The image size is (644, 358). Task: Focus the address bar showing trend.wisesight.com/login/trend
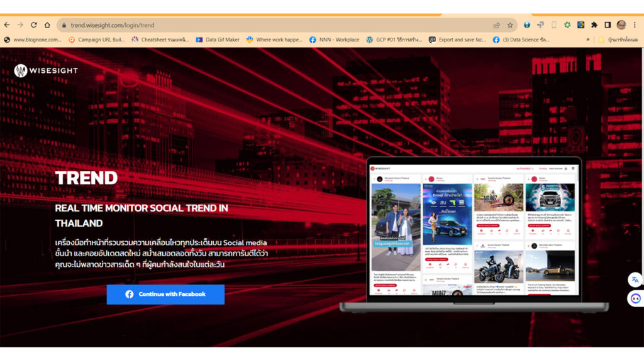pos(287,25)
